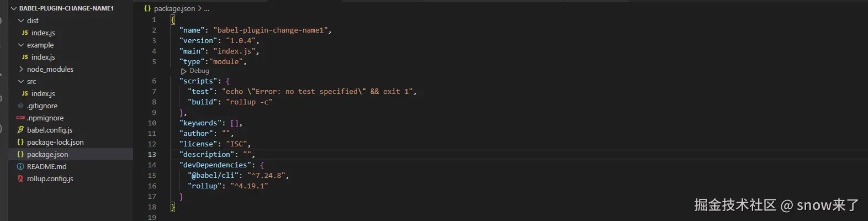Click package.json in the breadcrumb bar
The image size is (868, 221).
174,8
